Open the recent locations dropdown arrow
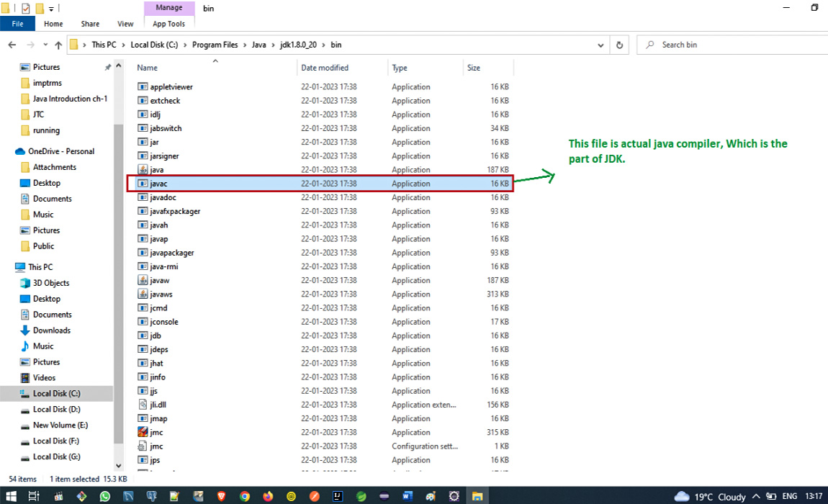This screenshot has width=828, height=504. 44,45
